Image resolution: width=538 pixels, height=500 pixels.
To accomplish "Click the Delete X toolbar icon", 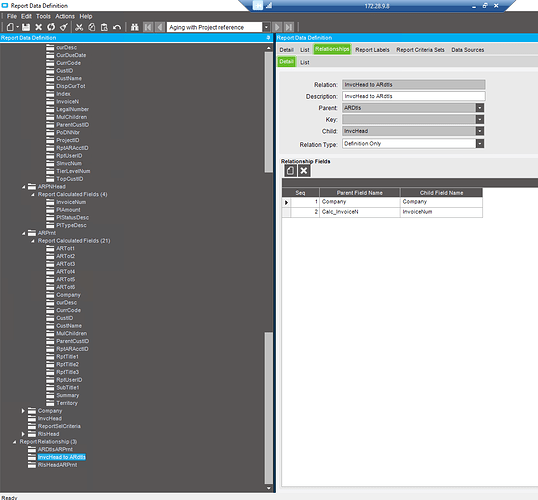I will [39, 27].
